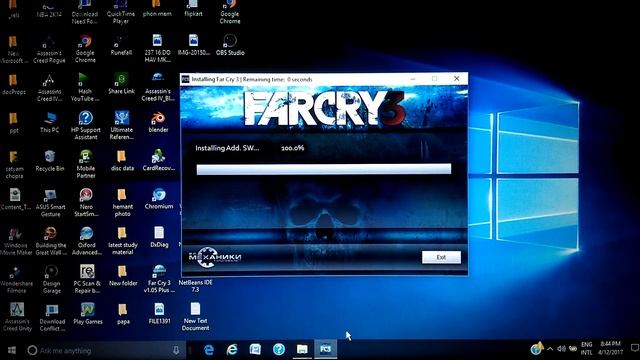The image size is (640, 360).
Task: Open the NetBeans IDE 7.3 shortcut
Action: [196, 285]
